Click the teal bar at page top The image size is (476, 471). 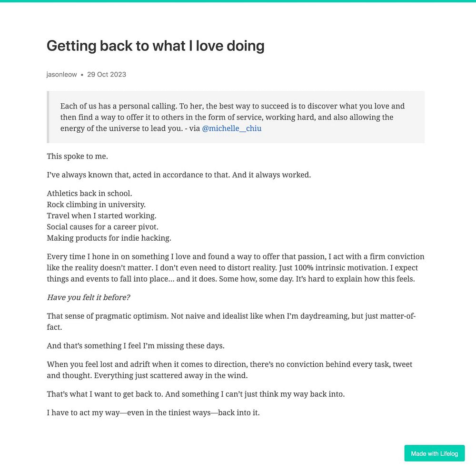pyautogui.click(x=238, y=1)
